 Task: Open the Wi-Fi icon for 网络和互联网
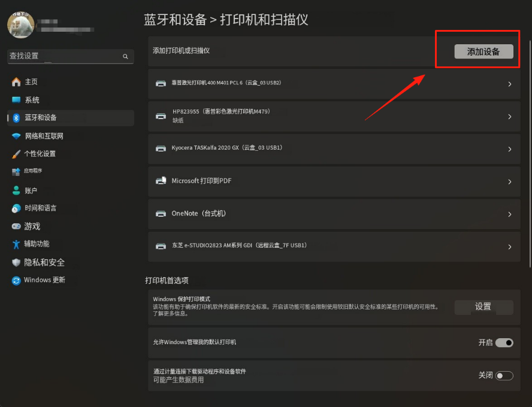(16, 136)
